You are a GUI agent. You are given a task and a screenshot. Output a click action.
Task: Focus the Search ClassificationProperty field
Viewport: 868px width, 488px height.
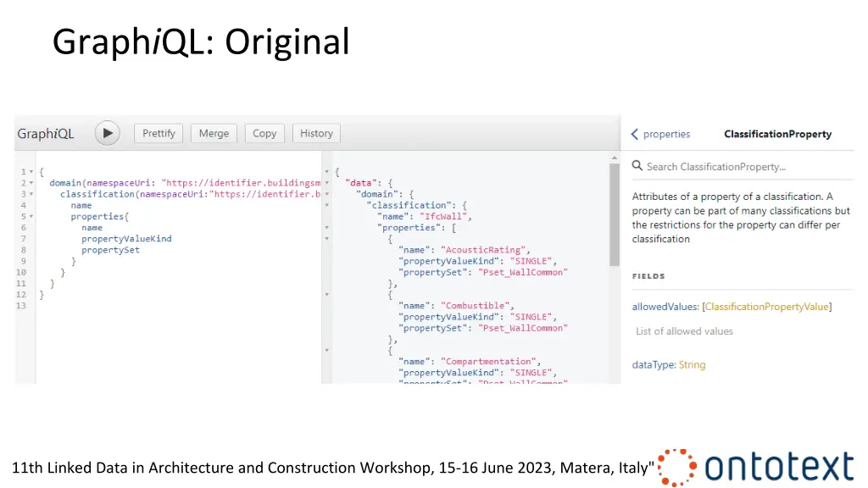pos(743,167)
